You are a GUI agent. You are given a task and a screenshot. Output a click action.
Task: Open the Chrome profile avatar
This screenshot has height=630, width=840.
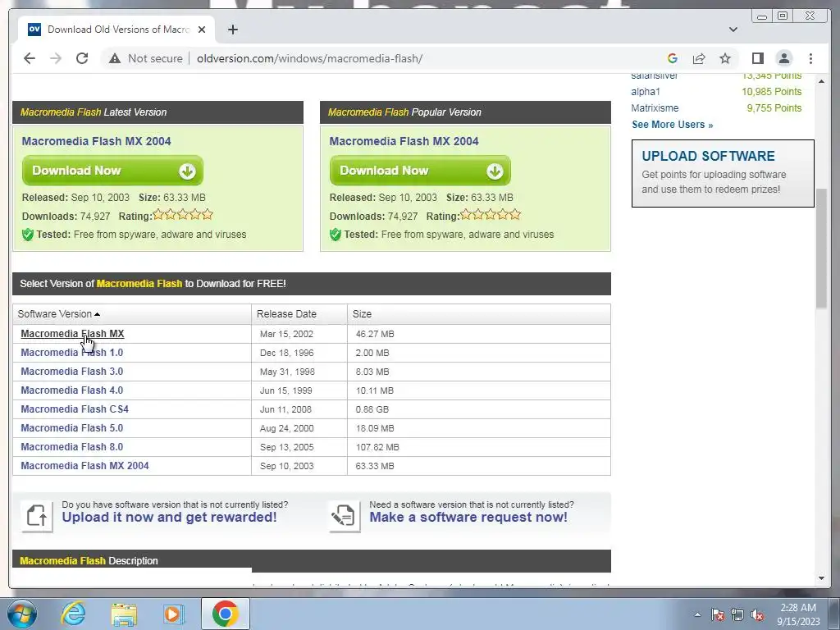coord(783,58)
